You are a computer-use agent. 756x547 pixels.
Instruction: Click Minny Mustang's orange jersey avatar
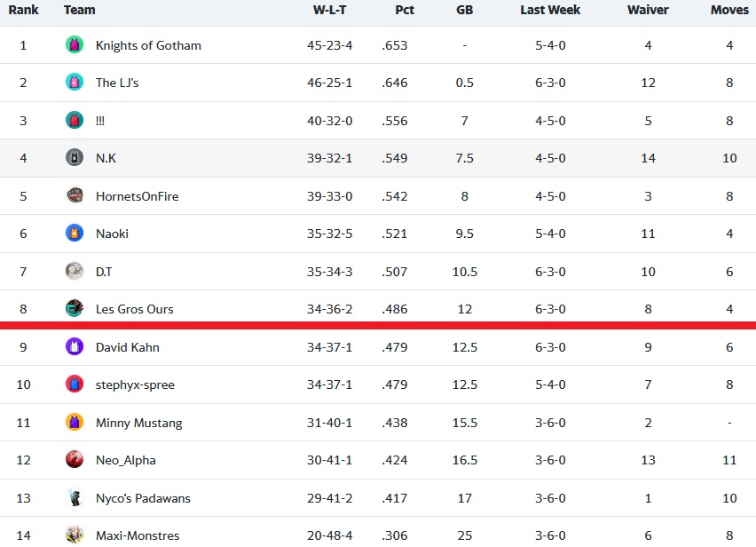click(x=75, y=423)
